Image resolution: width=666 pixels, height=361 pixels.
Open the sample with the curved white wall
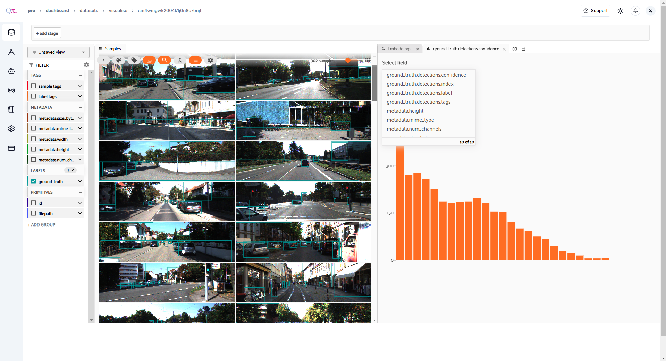coord(167,161)
